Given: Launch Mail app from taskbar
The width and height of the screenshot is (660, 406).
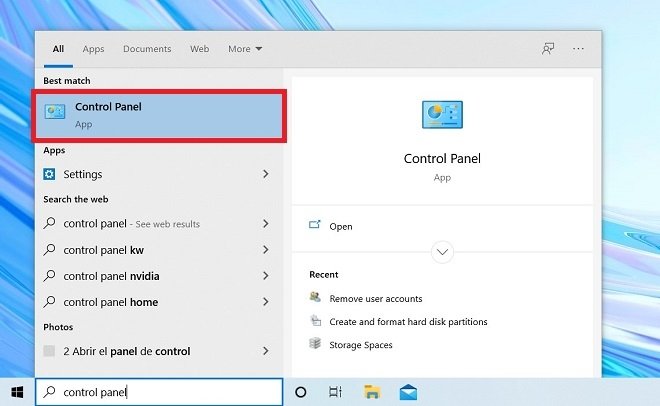Looking at the screenshot, I should coord(408,392).
